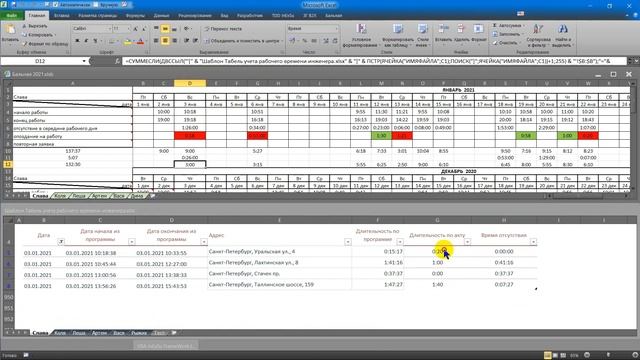Open the Дата column filter dropdown
Viewport: 640px width, 360px height.
[61, 242]
